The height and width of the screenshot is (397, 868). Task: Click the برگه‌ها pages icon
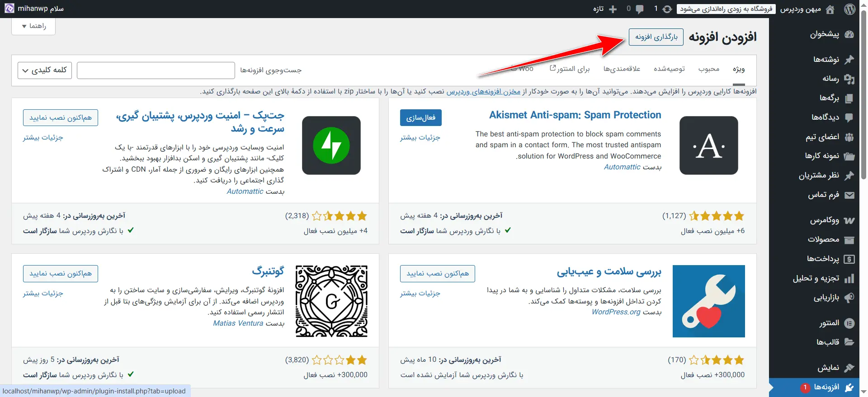(849, 98)
